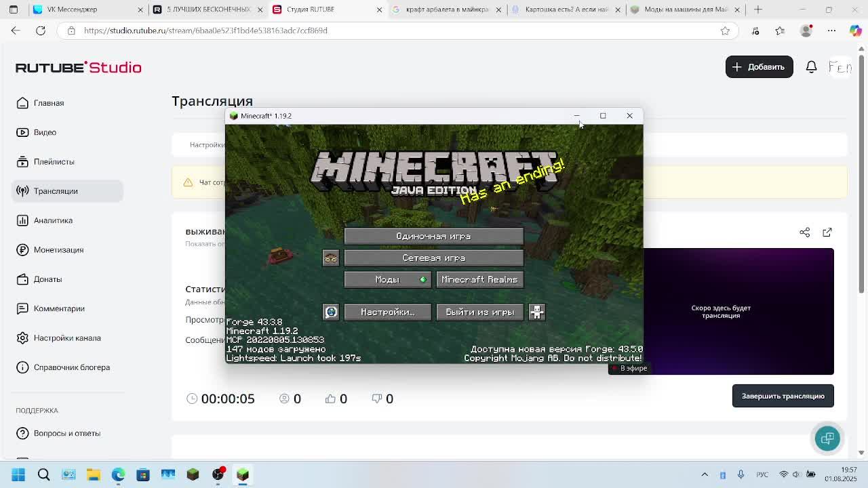
Task: Click the likes counter thumbs-up icon
Action: [x=330, y=399]
